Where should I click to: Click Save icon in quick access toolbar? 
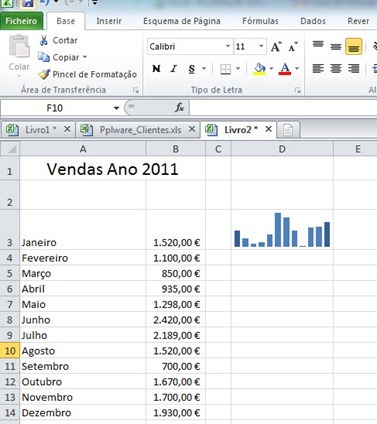28,3
